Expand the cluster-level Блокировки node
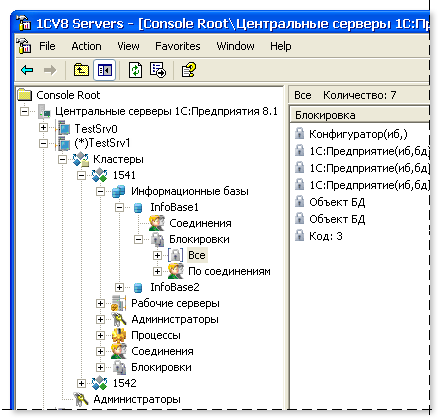The height and width of the screenshot is (420, 440). [x=100, y=367]
